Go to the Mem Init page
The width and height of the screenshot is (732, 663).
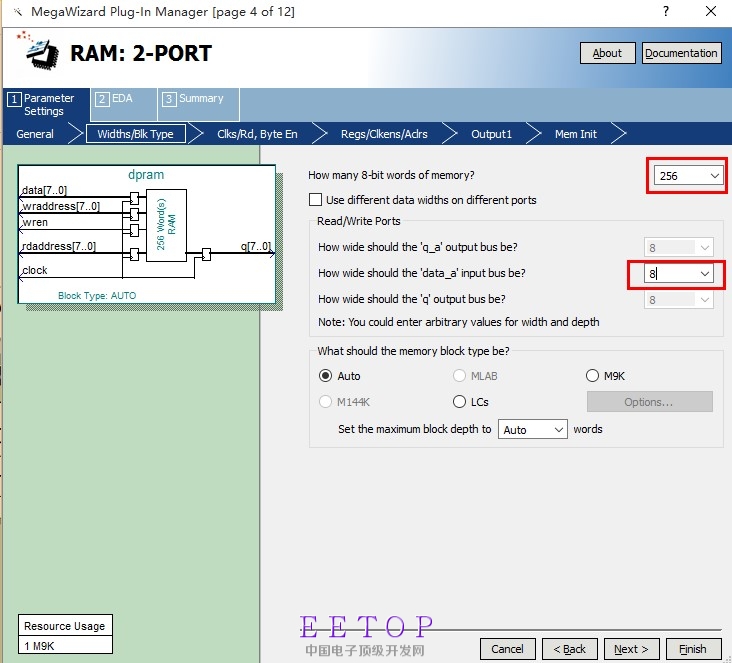(x=576, y=134)
